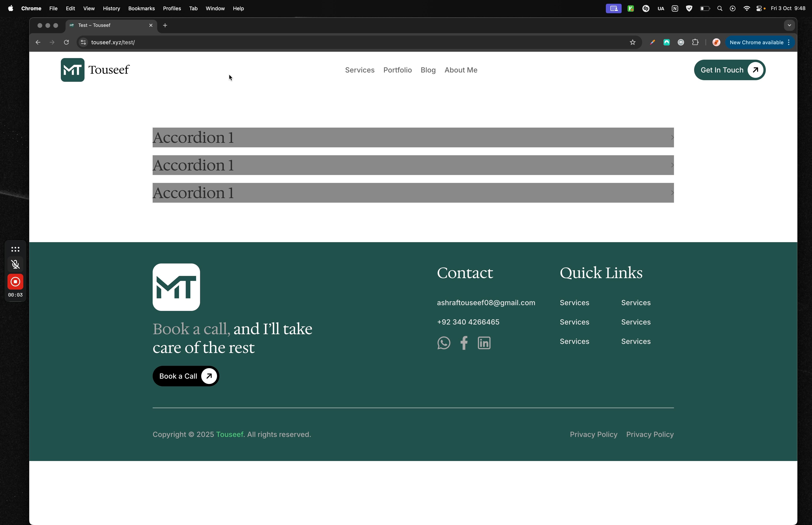Open the Bookmarks menu
Screen dimensions: 812x525
[x=141, y=8]
